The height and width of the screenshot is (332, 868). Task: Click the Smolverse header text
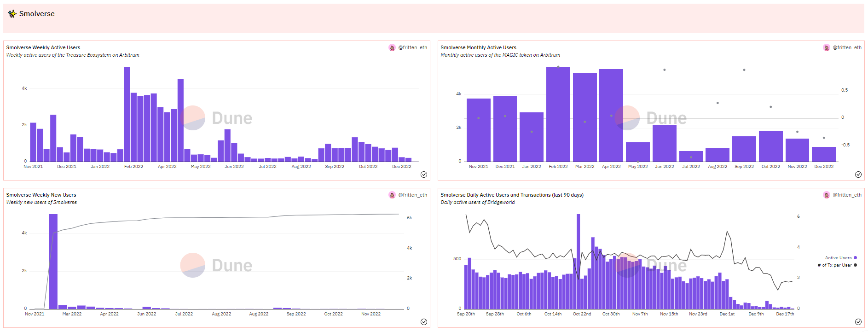point(37,14)
